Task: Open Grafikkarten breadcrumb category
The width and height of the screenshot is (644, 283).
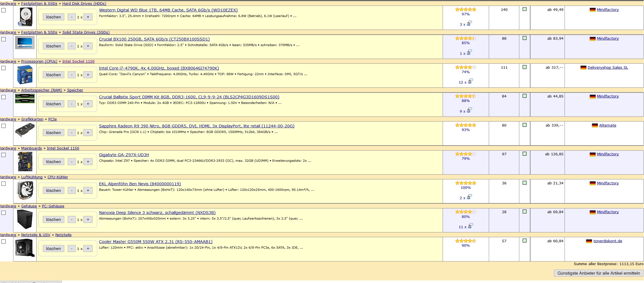Action: pyautogui.click(x=32, y=119)
